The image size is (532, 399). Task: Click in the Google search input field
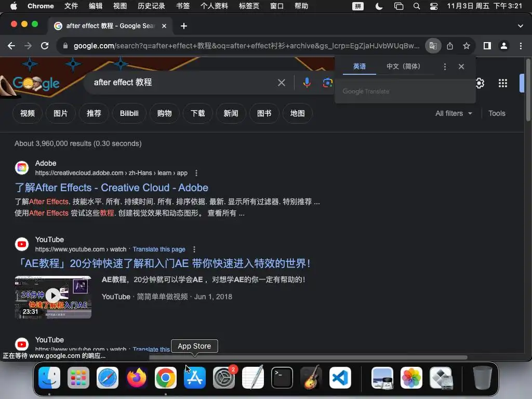pos(183,83)
